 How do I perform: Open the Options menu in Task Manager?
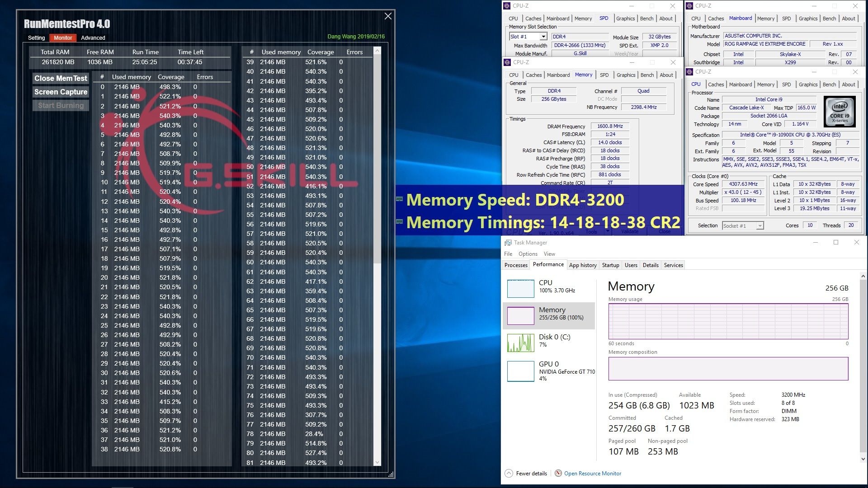(528, 254)
